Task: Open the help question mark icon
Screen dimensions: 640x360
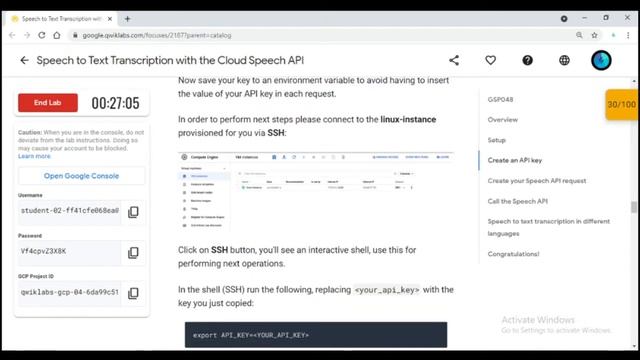Action: tap(527, 60)
